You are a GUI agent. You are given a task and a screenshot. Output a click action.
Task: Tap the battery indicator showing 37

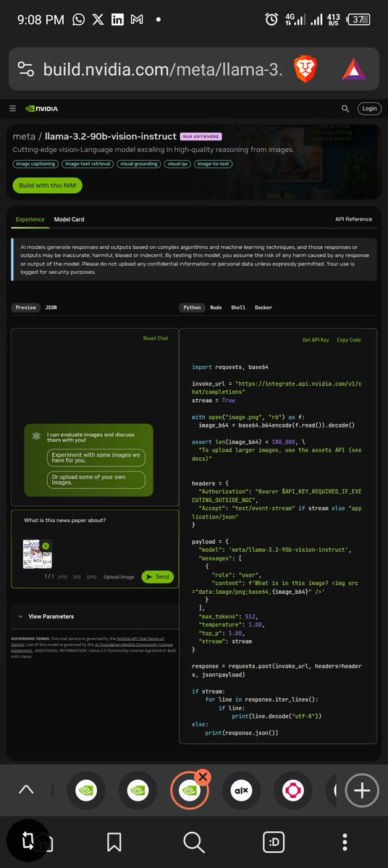tap(358, 20)
